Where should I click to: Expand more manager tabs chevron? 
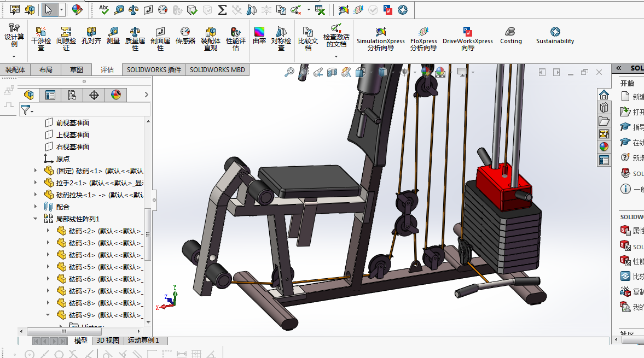tap(146, 95)
